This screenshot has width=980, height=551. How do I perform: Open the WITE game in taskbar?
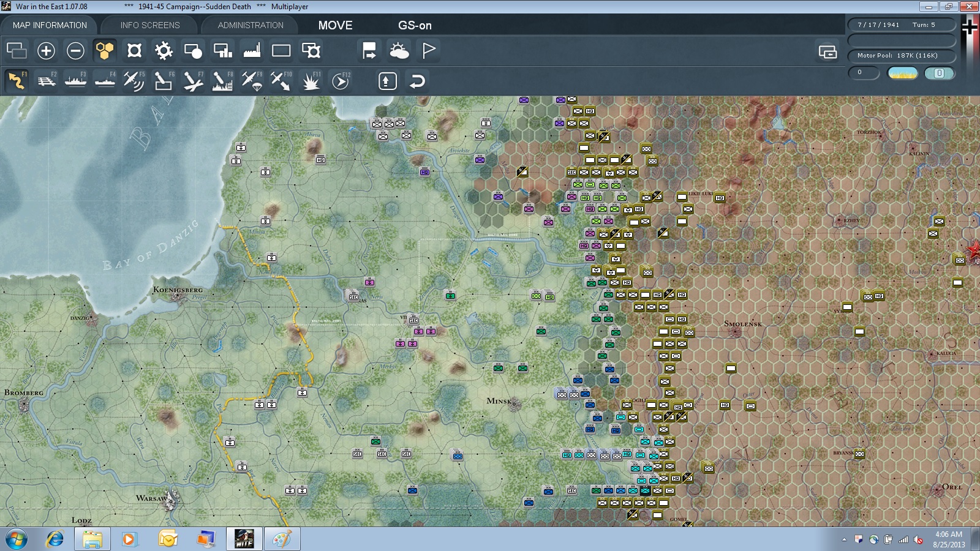[244, 539]
